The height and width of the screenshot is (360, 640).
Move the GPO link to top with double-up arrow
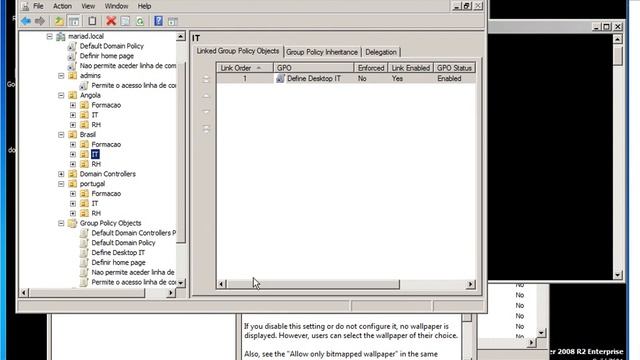tap(206, 79)
